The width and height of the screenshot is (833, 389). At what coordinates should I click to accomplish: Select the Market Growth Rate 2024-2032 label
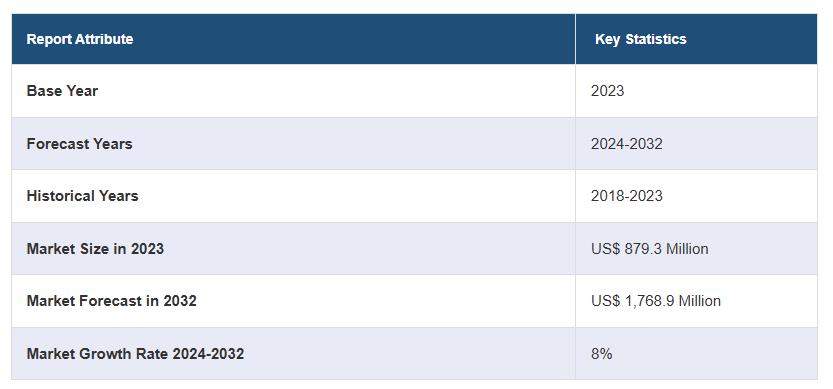[x=135, y=353]
